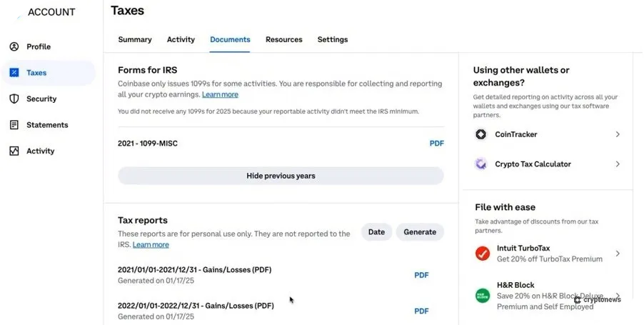Select the Documents tab
The image size is (644, 325).
pyautogui.click(x=230, y=39)
